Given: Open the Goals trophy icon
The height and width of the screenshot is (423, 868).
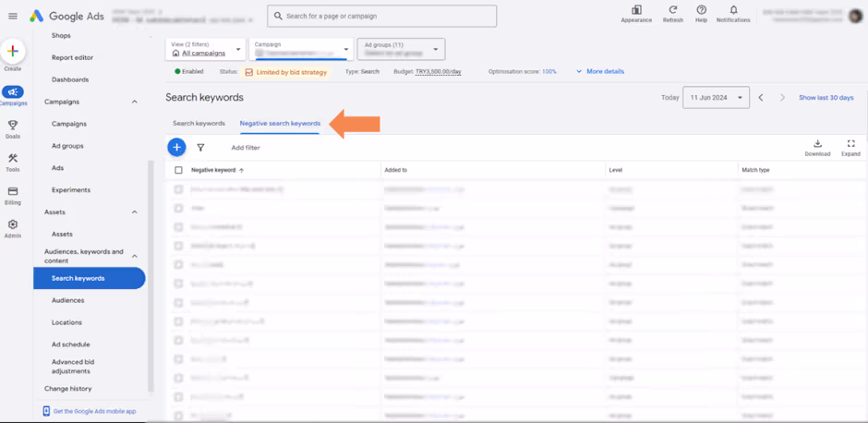Looking at the screenshot, I should tap(13, 126).
